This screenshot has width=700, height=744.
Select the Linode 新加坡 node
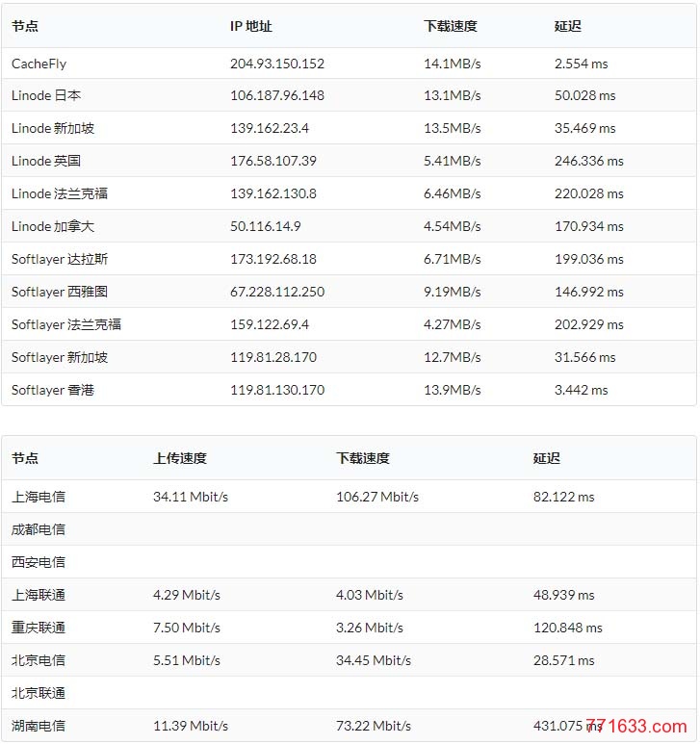tap(53, 128)
